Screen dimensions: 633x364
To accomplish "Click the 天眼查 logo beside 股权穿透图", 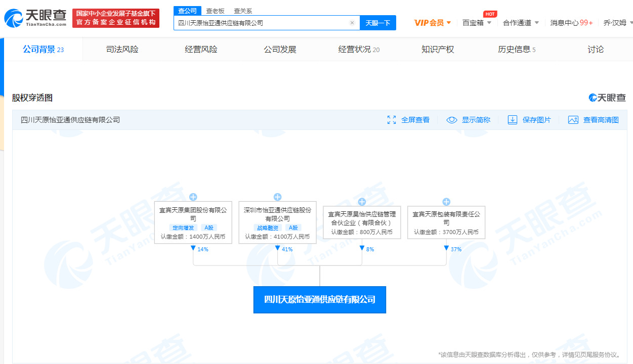I will [x=607, y=98].
